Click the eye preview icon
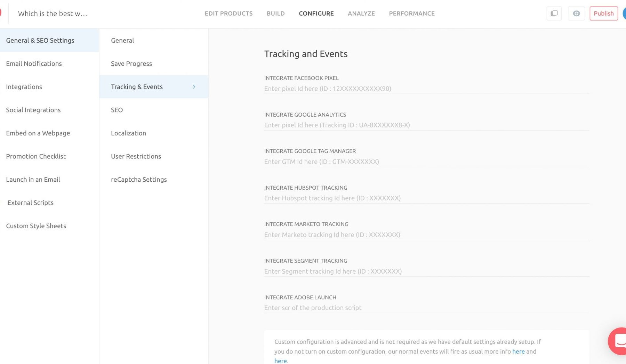Image resolution: width=626 pixels, height=364 pixels. coord(576,14)
